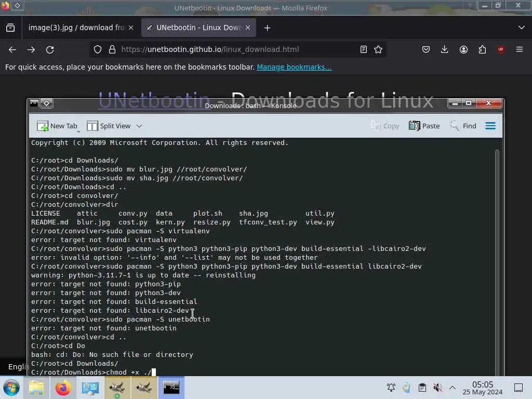Open Firefox downloads panel
Screen dimensions: 532x399
[445, 49]
